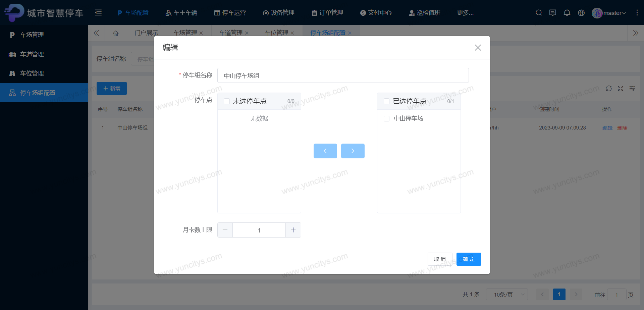This screenshot has width=644, height=310.
Task: Check the 未选停车点 select-all checkbox
Action: click(x=227, y=101)
